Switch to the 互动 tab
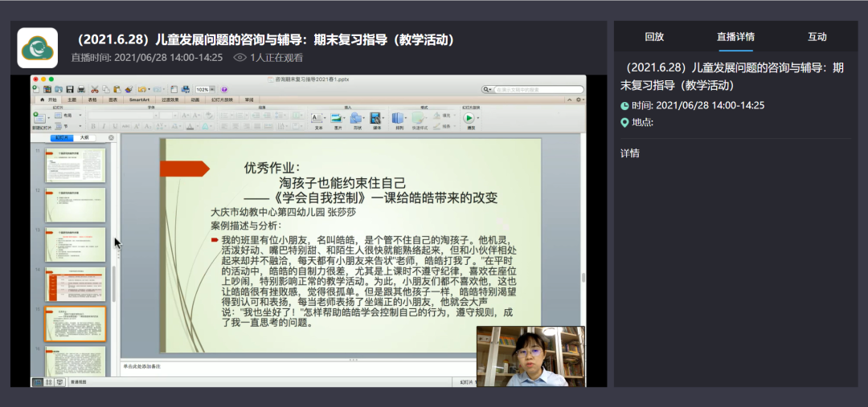The image size is (868, 407). pyautogui.click(x=817, y=37)
